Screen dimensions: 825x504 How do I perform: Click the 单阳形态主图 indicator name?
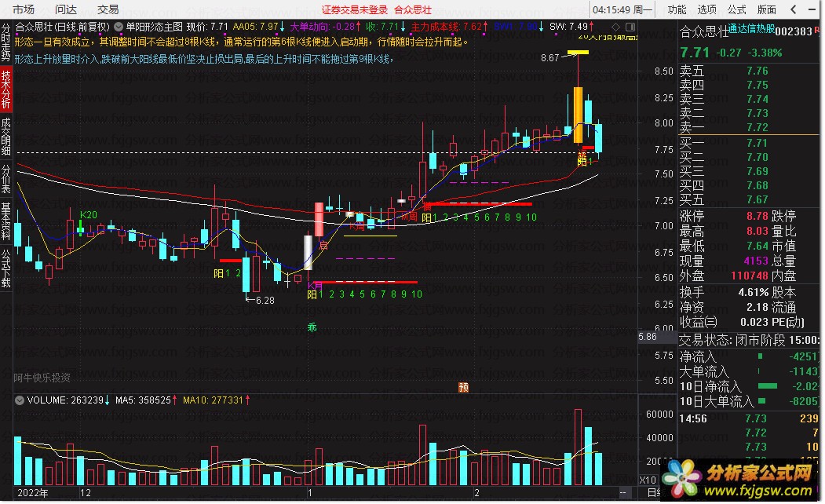pos(154,27)
